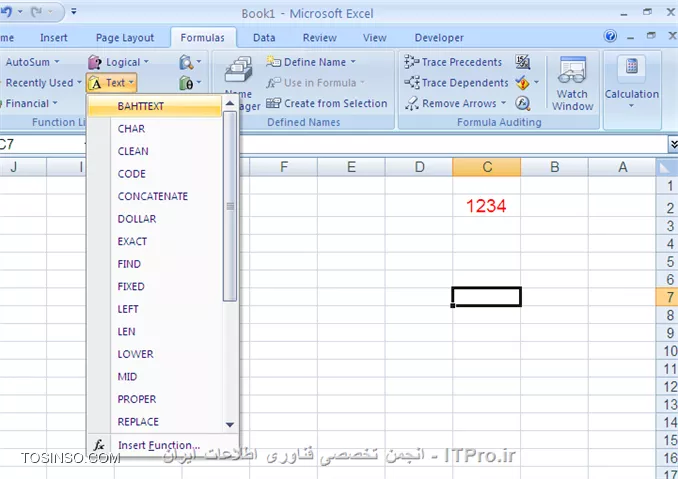Select the CODE function
Screen dimensions: 678x479
point(155,174)
